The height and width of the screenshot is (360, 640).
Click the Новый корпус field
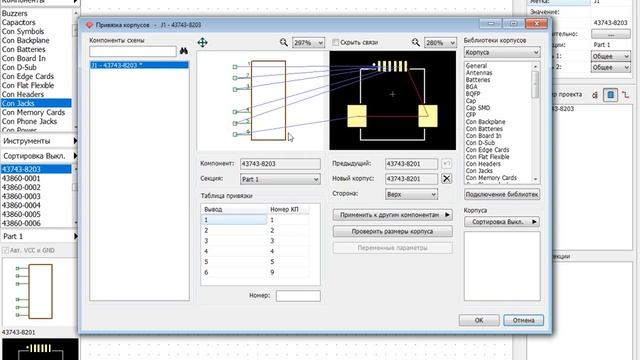pos(411,179)
